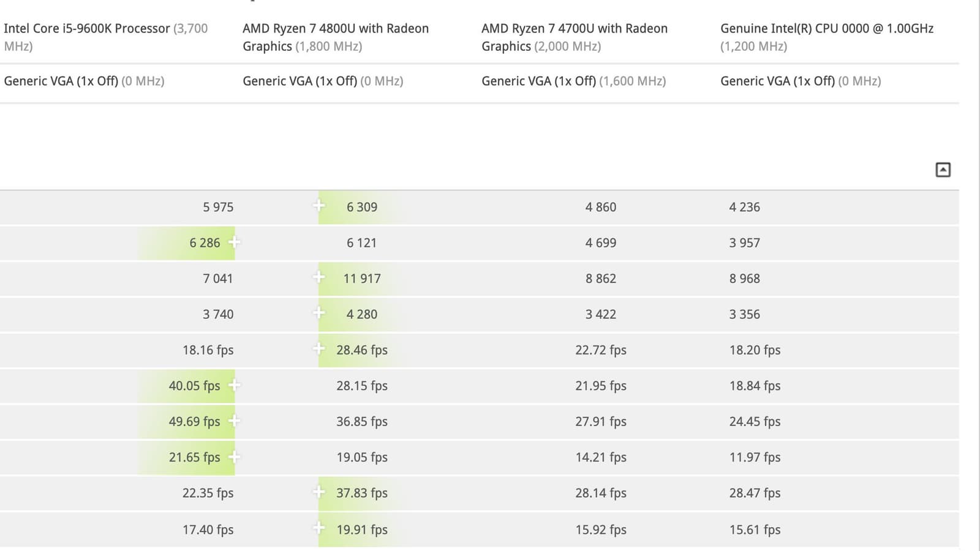Click the plus icon next to 28.46 fps

(x=319, y=349)
